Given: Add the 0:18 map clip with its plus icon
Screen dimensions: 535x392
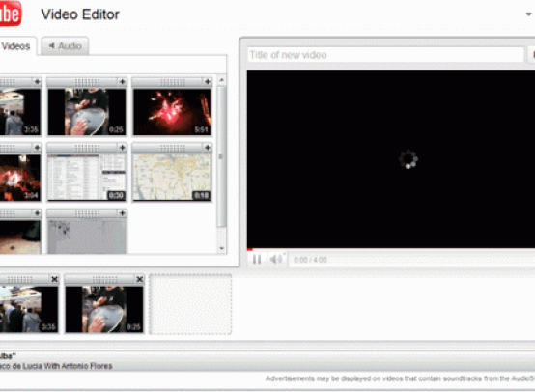Looking at the screenshot, I should 208,148.
